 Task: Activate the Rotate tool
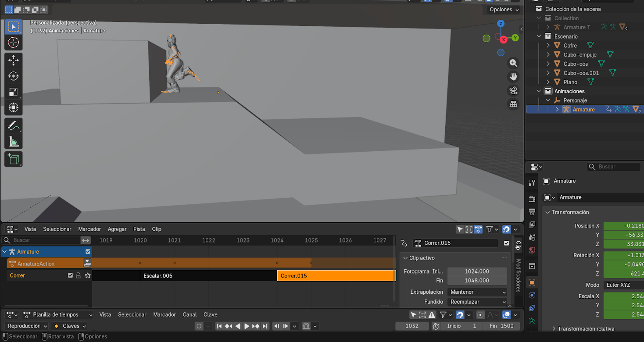tap(14, 76)
